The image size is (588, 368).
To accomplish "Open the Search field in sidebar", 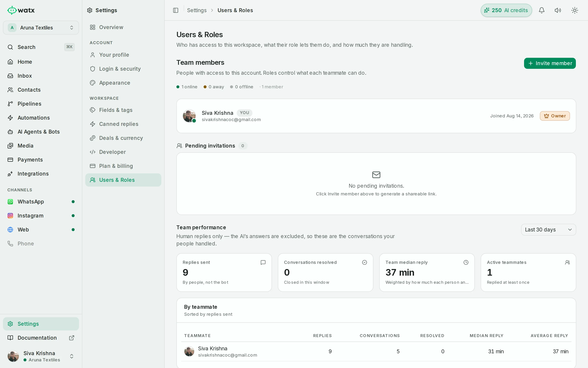I will tap(41, 47).
